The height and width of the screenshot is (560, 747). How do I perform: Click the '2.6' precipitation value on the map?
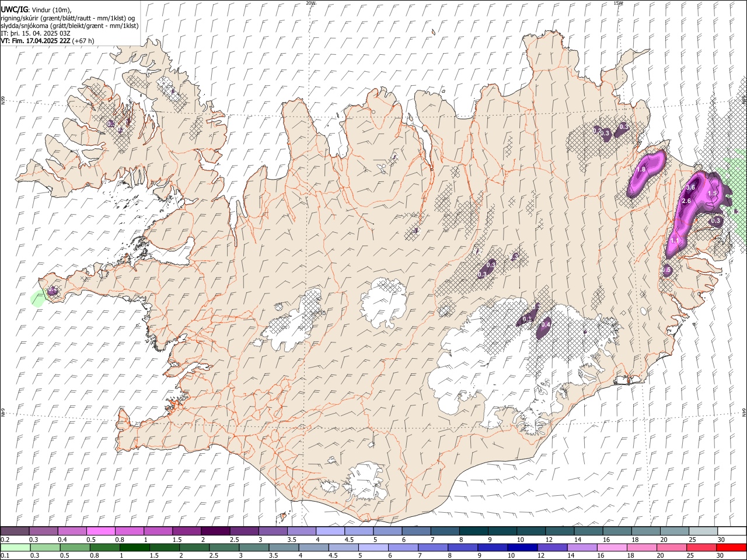click(686, 201)
